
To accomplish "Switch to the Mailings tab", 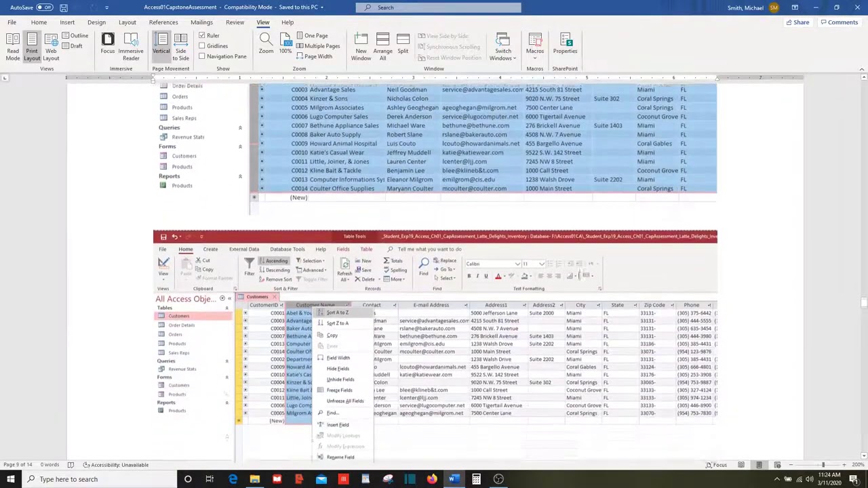I will pyautogui.click(x=201, y=22).
